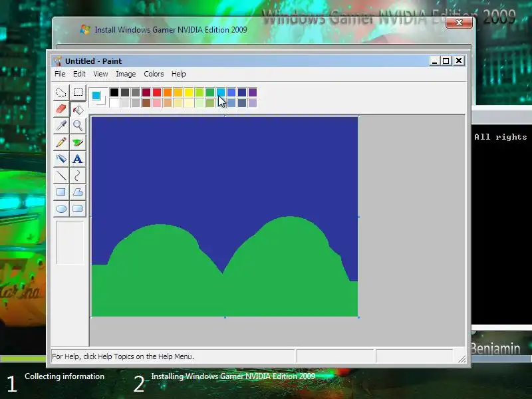Choose the Ellipse tool
Image resolution: width=532 pixels, height=399 pixels.
[x=61, y=209]
